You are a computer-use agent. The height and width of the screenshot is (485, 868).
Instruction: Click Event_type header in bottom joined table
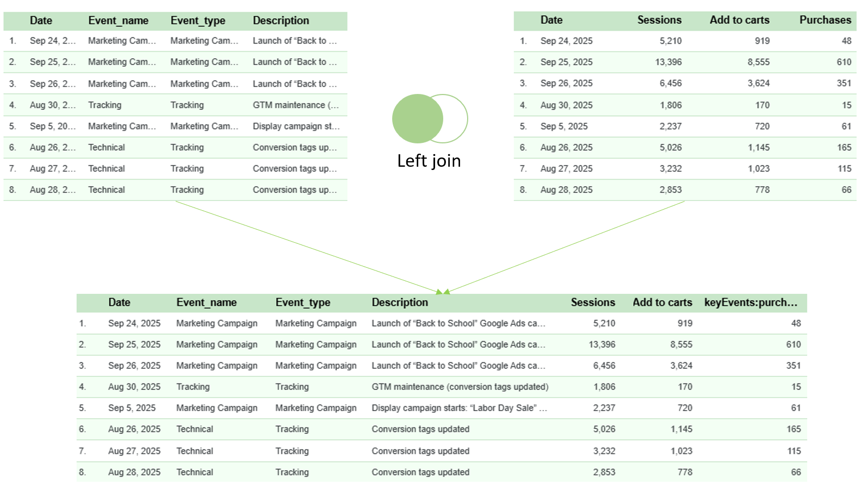(303, 303)
